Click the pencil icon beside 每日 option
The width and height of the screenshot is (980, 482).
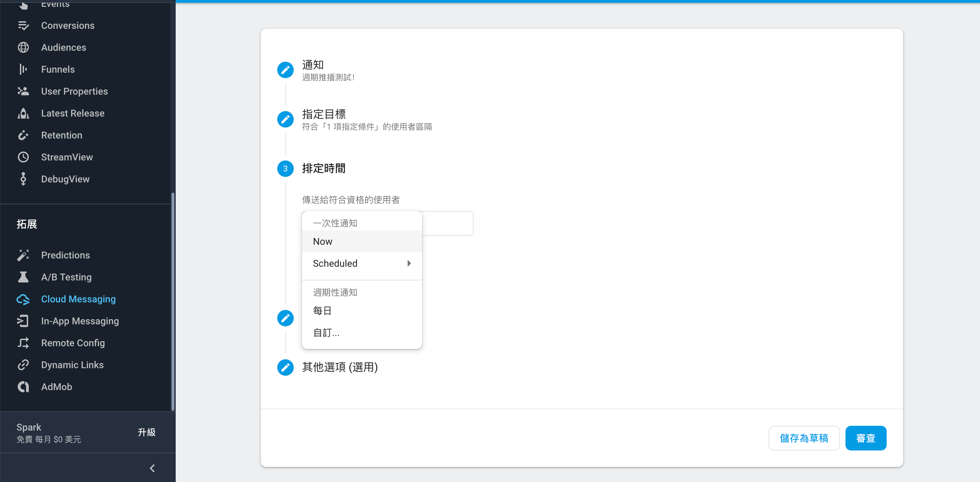click(x=285, y=318)
